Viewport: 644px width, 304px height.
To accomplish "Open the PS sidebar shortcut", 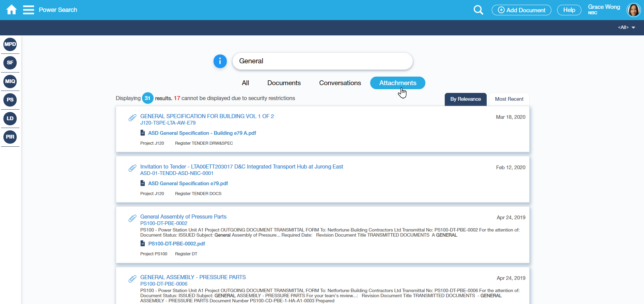I will click(10, 100).
